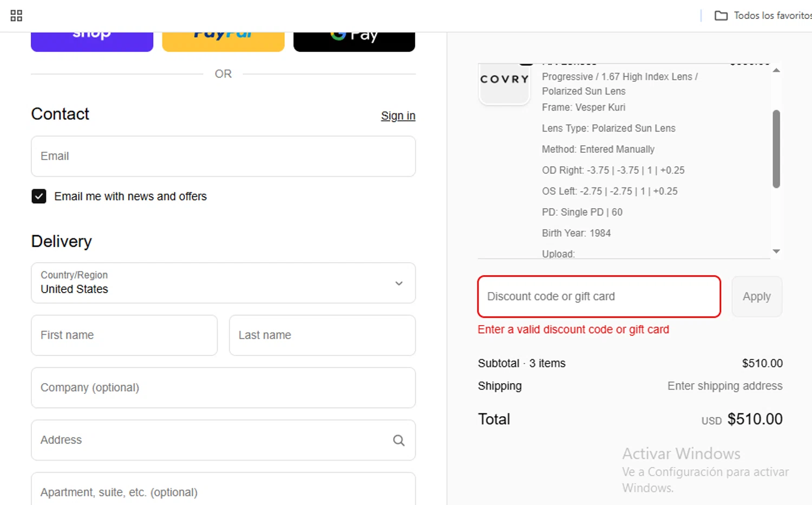Open the apps grid icon
The image size is (812, 505).
[x=16, y=16]
